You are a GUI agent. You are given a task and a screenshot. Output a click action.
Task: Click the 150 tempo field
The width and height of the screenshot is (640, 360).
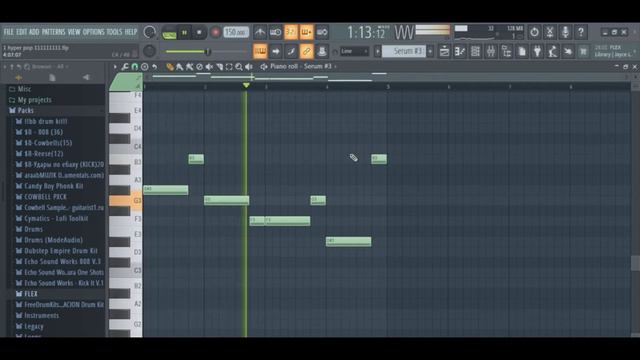pyautogui.click(x=236, y=32)
